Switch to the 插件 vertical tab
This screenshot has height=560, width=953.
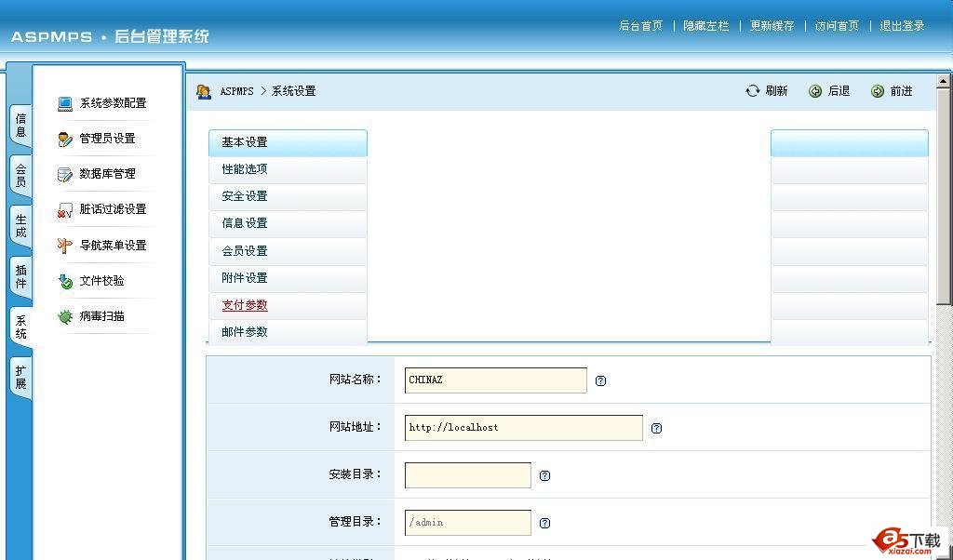pos(20,277)
